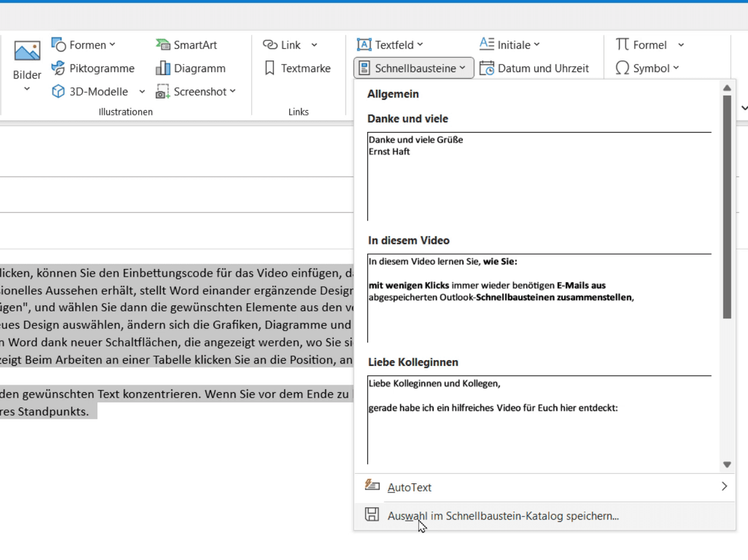Screen dimensions: 748x560
Task: Open the Initiale drop cap menu
Action: point(509,45)
